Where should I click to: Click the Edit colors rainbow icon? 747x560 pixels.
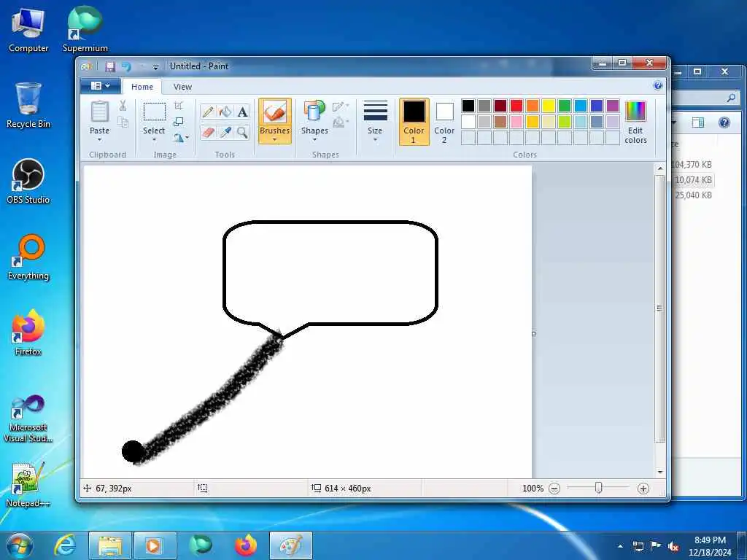[x=635, y=112]
